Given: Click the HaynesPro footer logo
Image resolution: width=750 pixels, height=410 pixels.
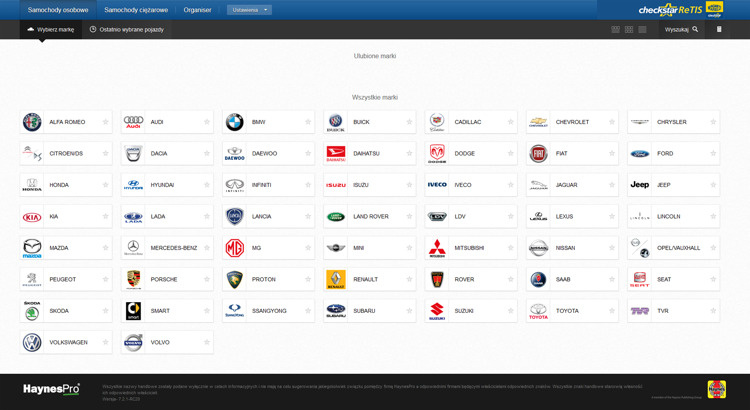Looking at the screenshot, I should point(52,389).
